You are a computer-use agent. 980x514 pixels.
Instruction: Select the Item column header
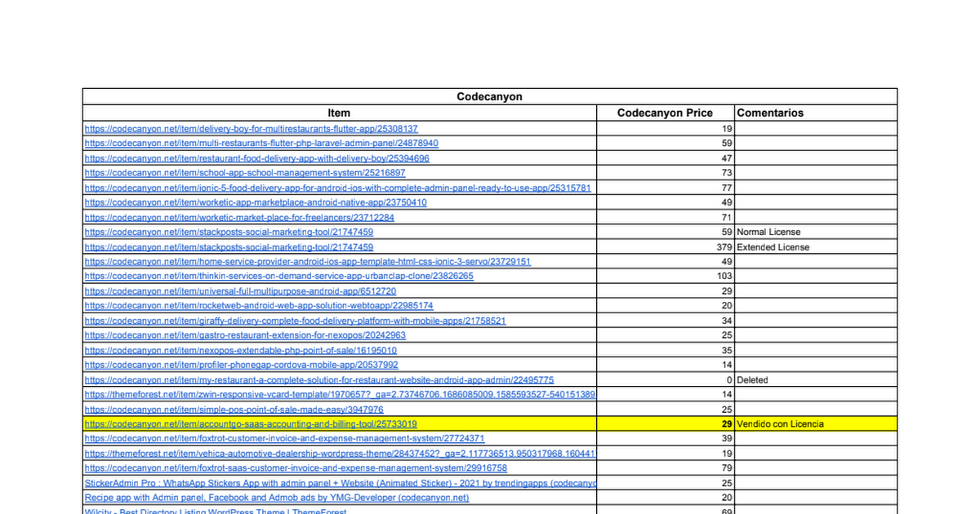tap(339, 113)
